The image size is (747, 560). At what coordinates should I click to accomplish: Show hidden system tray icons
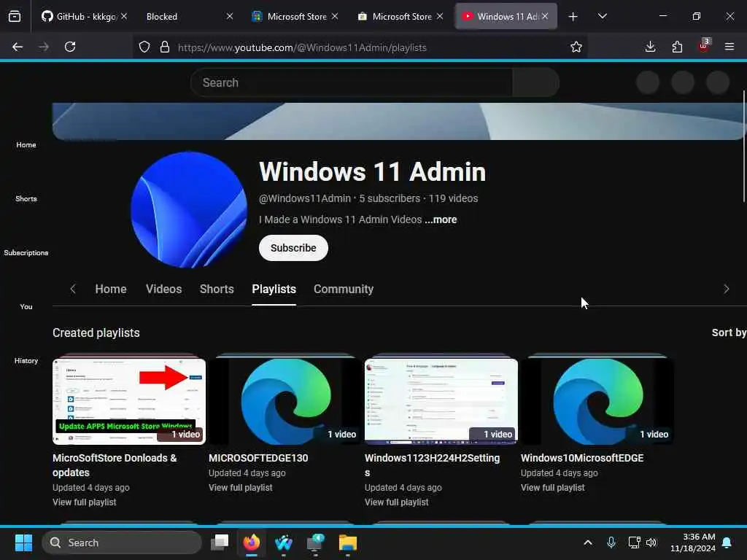(x=588, y=542)
